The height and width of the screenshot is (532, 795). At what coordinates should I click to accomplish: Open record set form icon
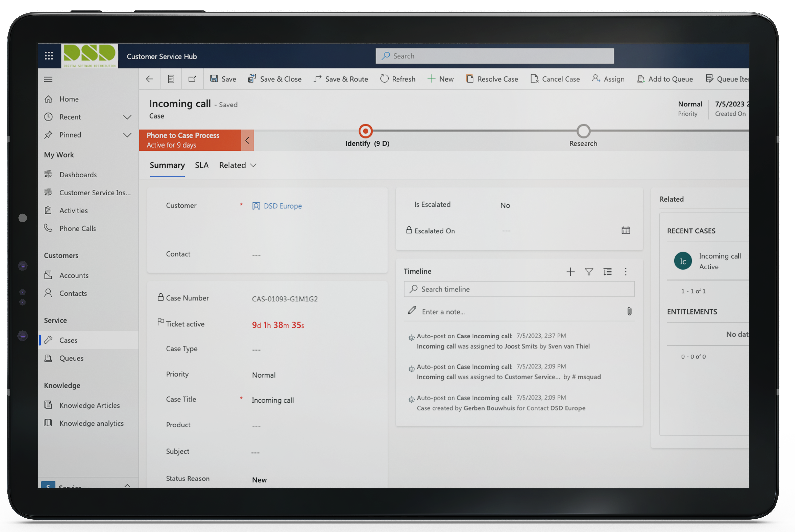[x=171, y=79]
